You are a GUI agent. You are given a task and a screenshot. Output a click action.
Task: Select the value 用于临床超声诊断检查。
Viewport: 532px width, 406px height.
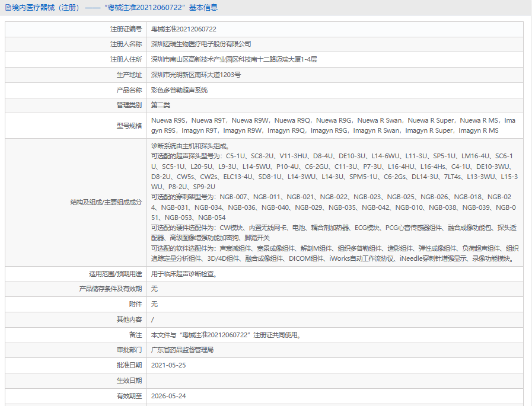[x=185, y=274]
